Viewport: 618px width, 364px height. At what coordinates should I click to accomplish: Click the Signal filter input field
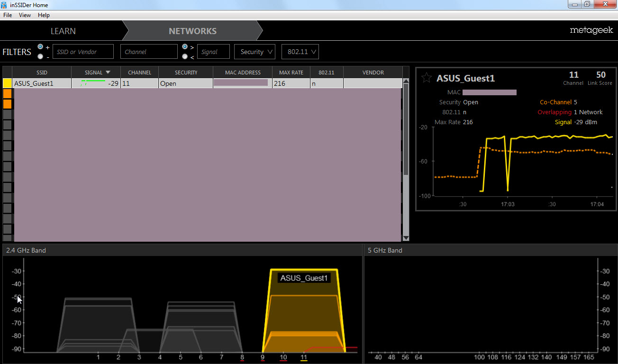(x=213, y=52)
